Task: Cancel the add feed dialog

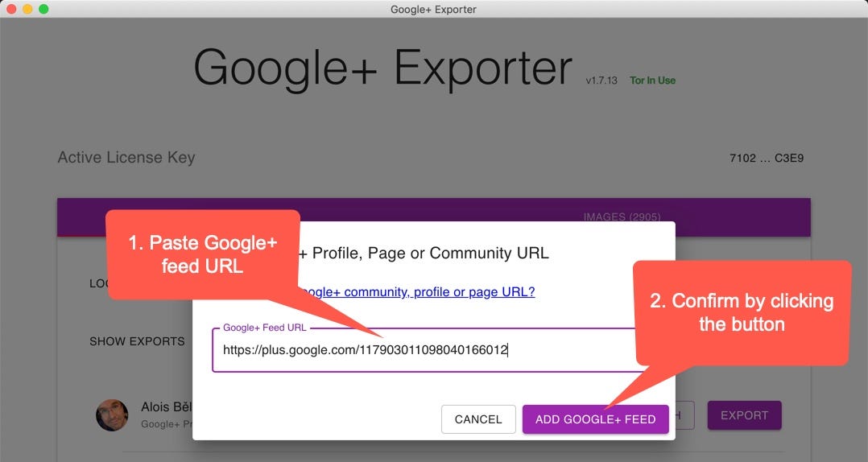Action: coord(478,419)
